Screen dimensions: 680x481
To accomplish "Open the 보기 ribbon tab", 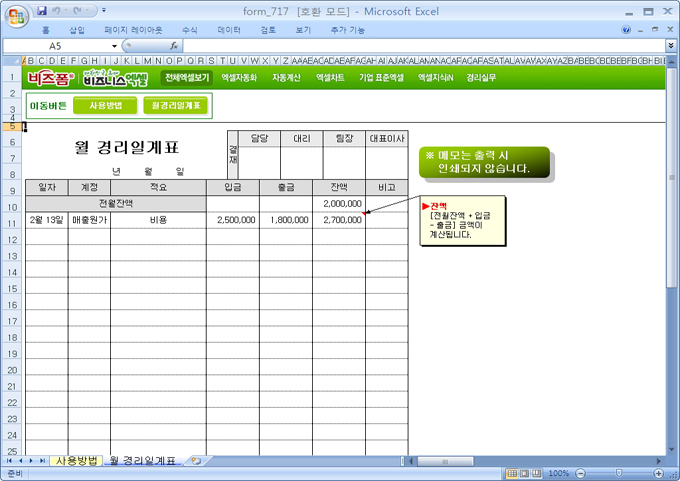I will tap(303, 30).
